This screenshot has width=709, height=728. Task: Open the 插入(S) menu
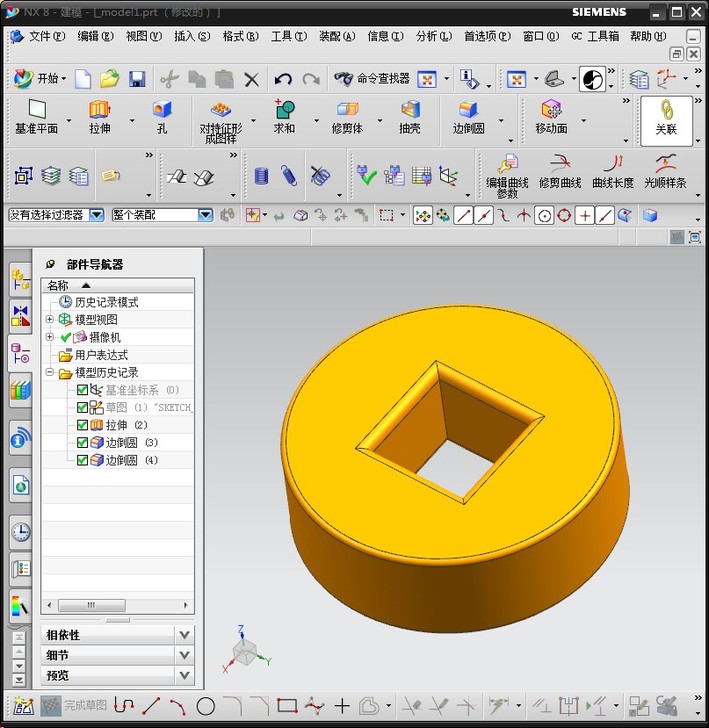point(191,36)
